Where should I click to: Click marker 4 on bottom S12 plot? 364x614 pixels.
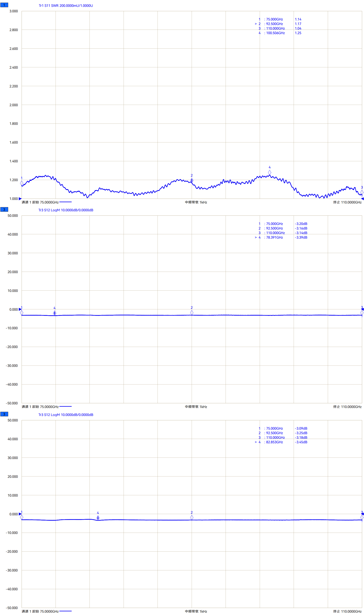coord(98,518)
